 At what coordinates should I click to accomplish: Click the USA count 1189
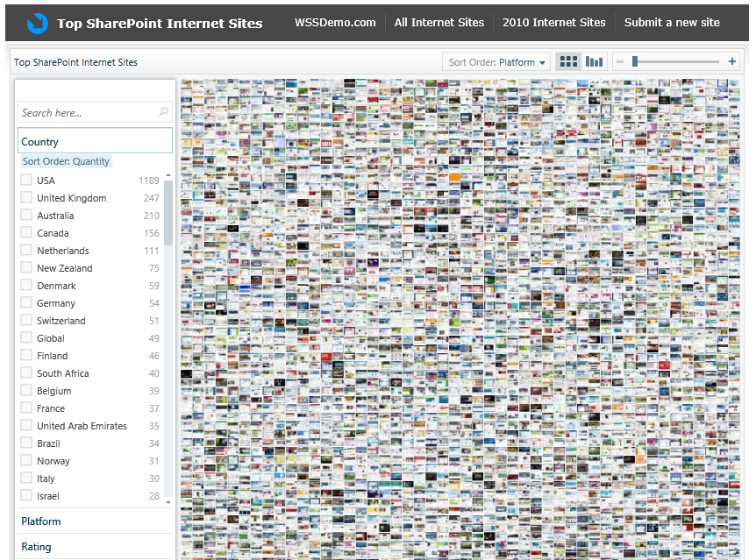149,181
